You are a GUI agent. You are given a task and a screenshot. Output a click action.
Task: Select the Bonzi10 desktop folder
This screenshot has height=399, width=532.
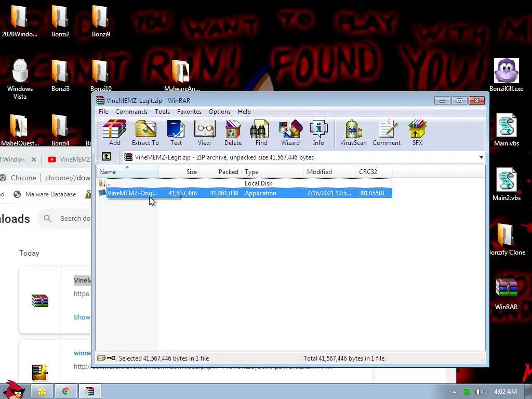coord(101,75)
